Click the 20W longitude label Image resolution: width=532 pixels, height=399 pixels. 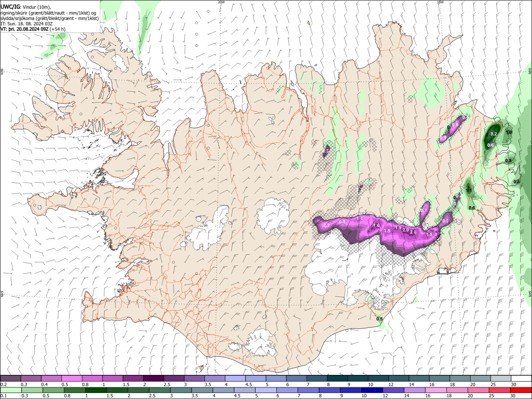click(221, 2)
